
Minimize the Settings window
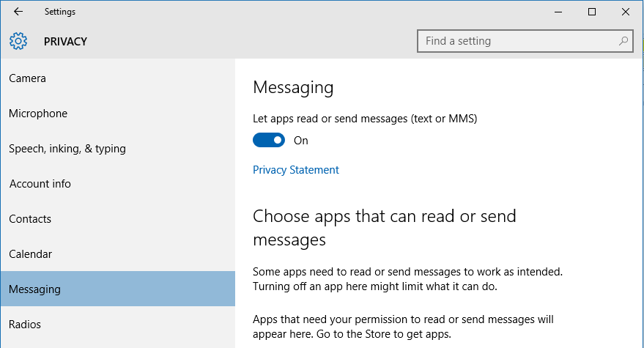click(558, 12)
